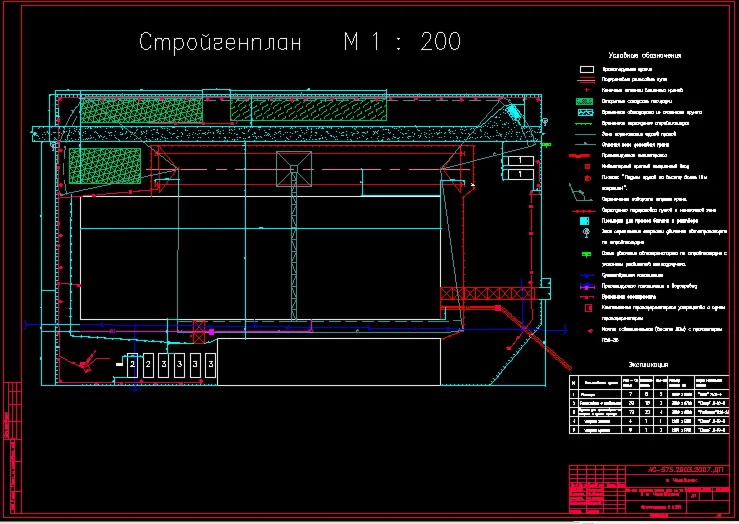The width and height of the screenshot is (739, 524).
Task: Select the last box labeled 3 in bottom row
Action: (x=211, y=364)
